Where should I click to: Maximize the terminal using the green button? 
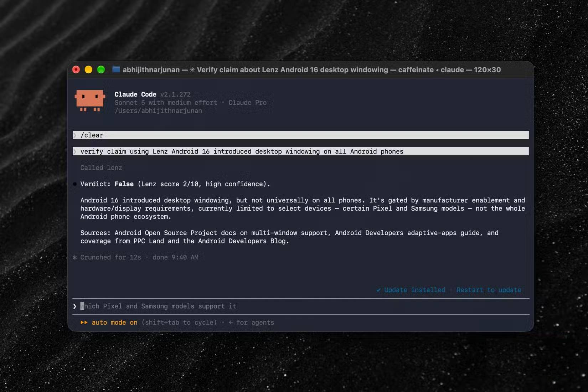click(x=101, y=69)
